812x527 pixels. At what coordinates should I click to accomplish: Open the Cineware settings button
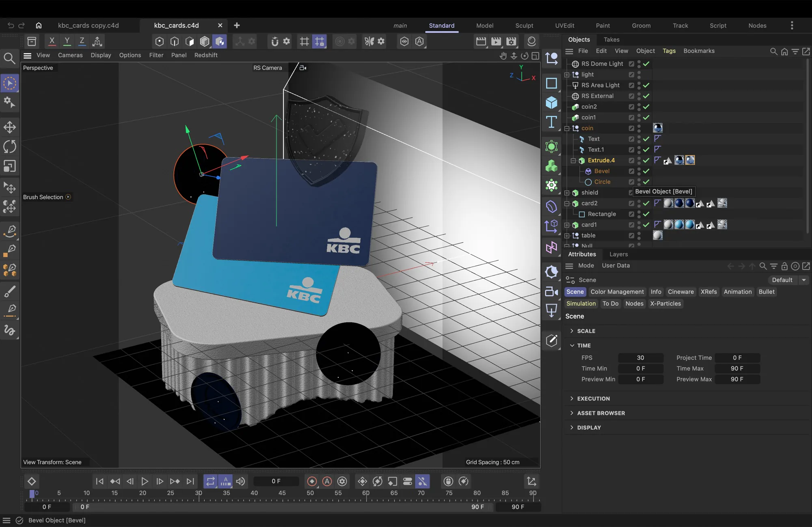click(681, 292)
